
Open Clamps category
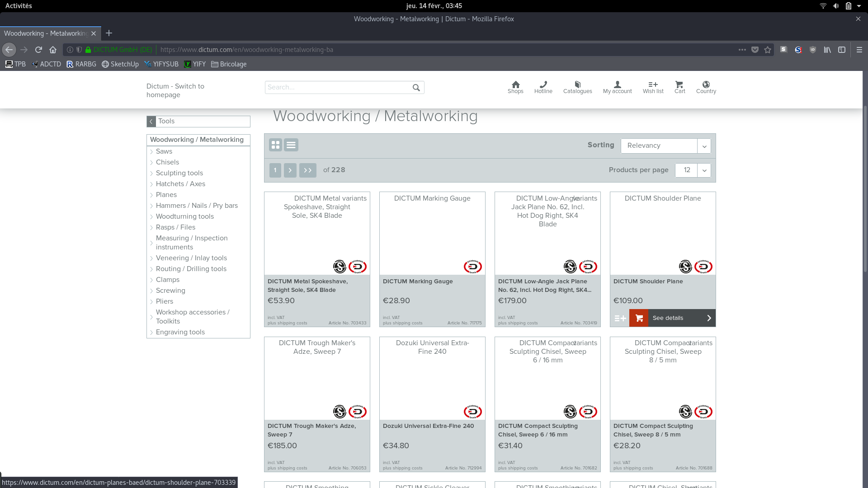pos(167,280)
